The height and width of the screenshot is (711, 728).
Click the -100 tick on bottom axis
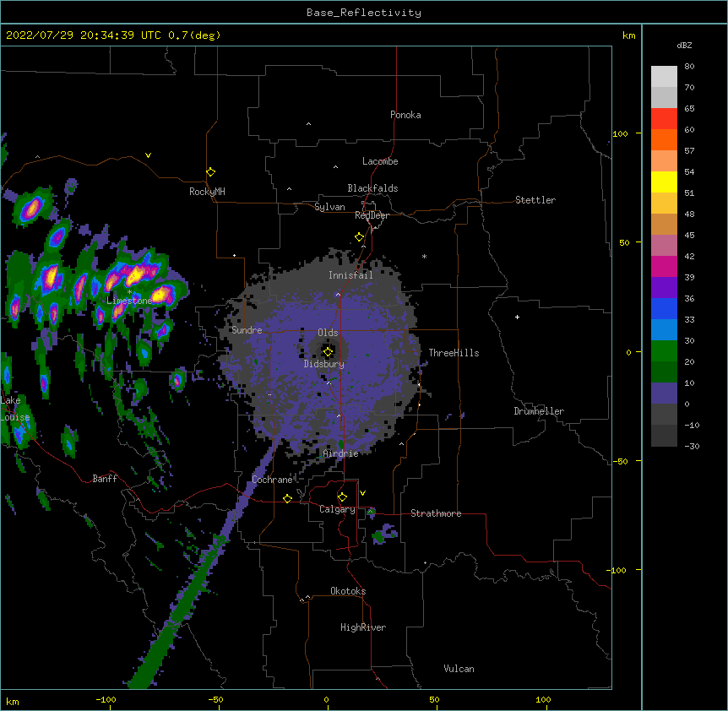point(106,699)
